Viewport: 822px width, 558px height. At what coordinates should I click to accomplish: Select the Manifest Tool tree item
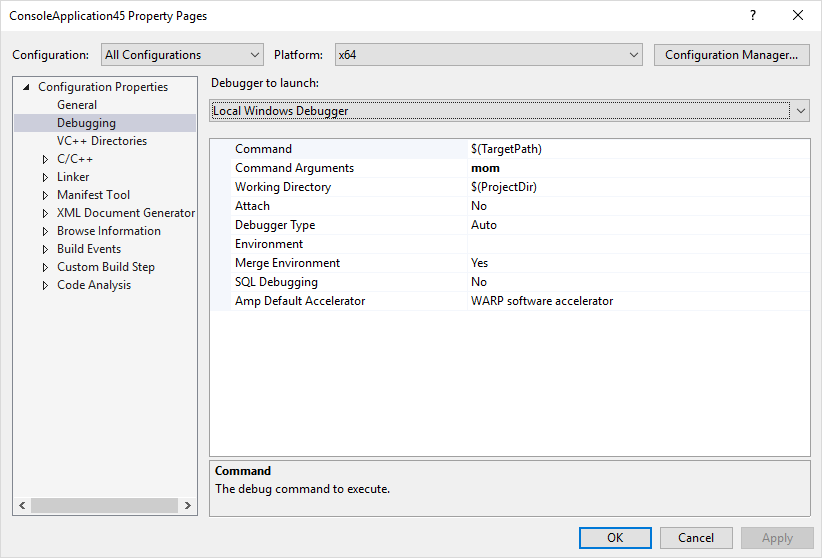coord(93,195)
